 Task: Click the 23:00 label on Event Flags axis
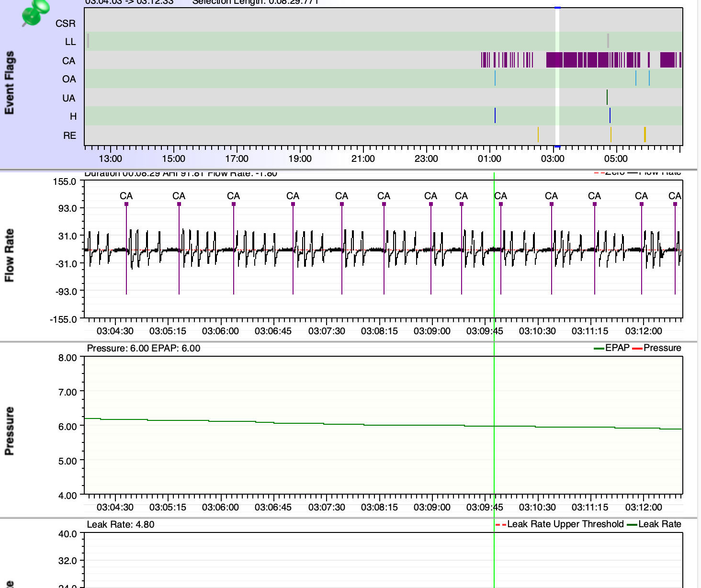[426, 158]
